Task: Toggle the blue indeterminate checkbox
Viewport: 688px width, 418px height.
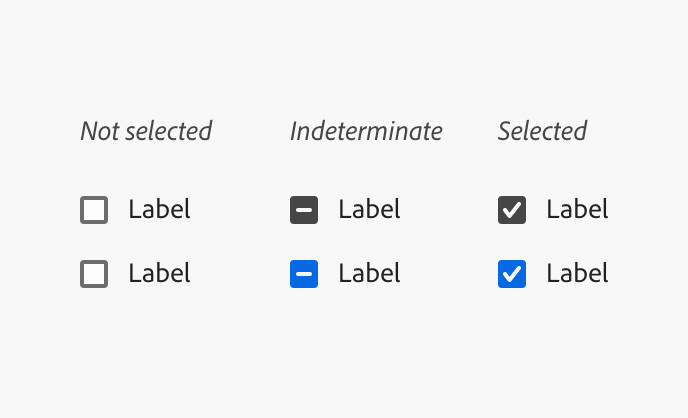Action: pos(304,274)
